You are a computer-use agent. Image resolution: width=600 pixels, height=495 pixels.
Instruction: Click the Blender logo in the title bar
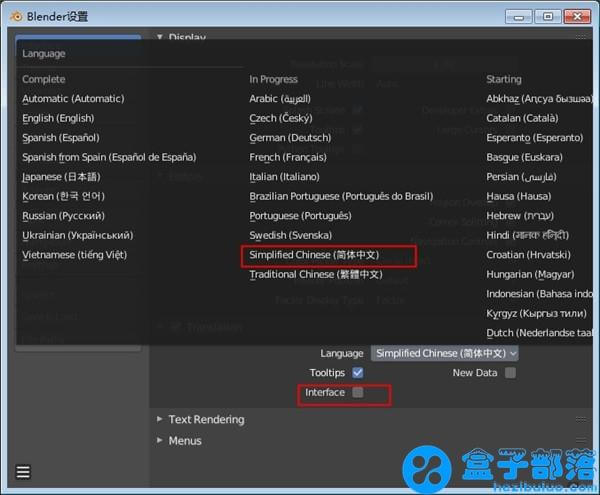16,16
